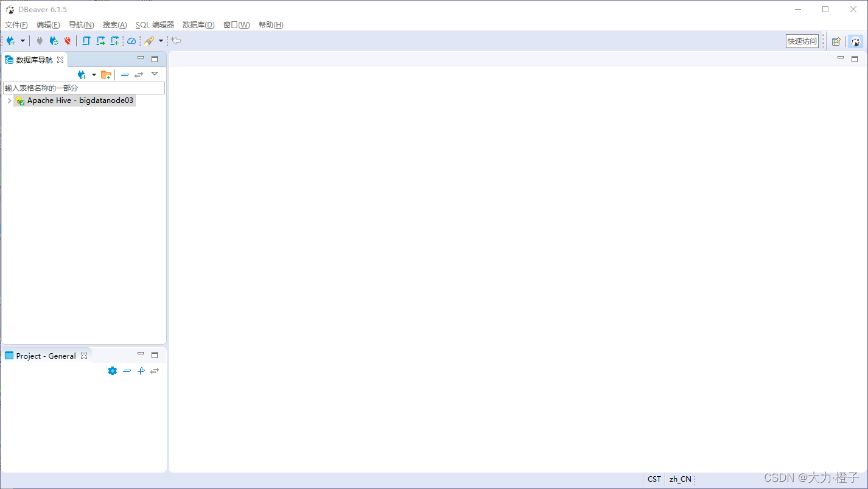Click the red Disconnect plug icon
The image size is (868, 489).
click(68, 41)
